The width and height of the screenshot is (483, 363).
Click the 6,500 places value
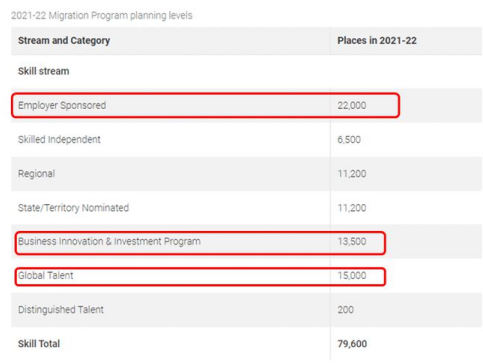click(349, 139)
